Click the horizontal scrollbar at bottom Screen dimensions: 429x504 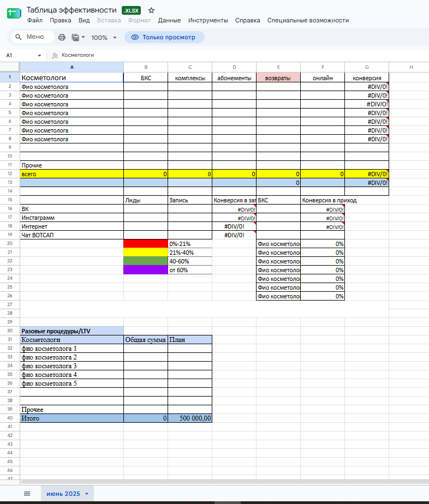[224, 482]
